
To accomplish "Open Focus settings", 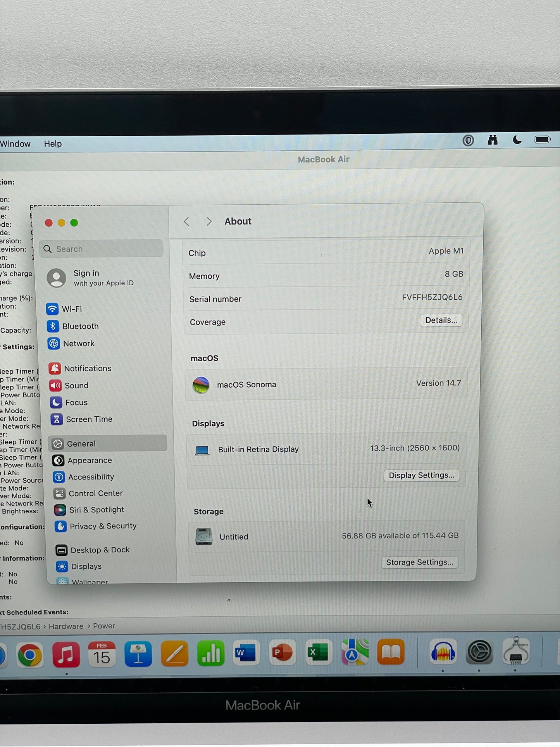I will pyautogui.click(x=69, y=402).
